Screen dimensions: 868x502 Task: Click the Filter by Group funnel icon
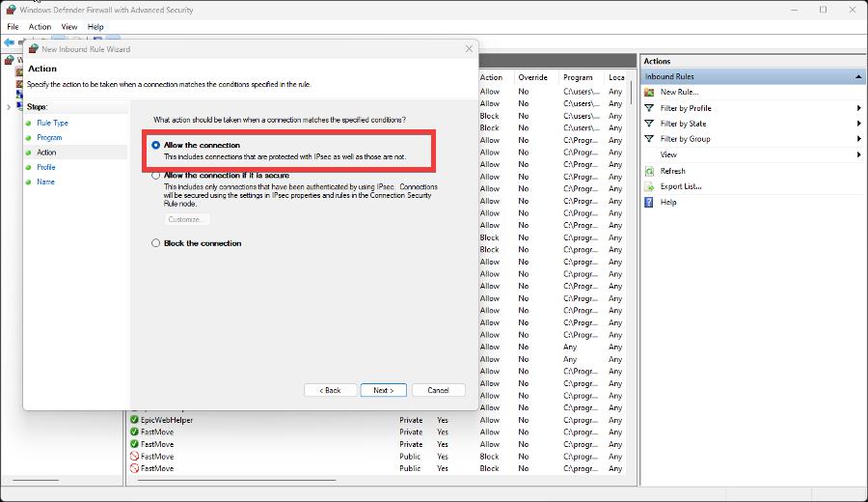click(649, 139)
